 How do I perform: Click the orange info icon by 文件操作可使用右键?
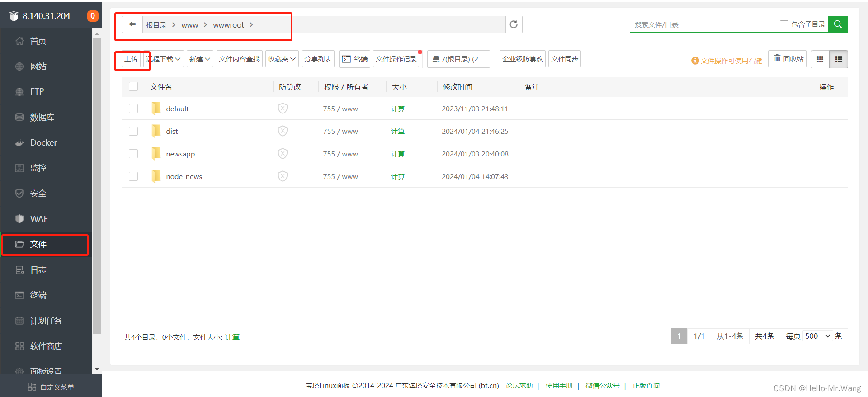(x=695, y=61)
